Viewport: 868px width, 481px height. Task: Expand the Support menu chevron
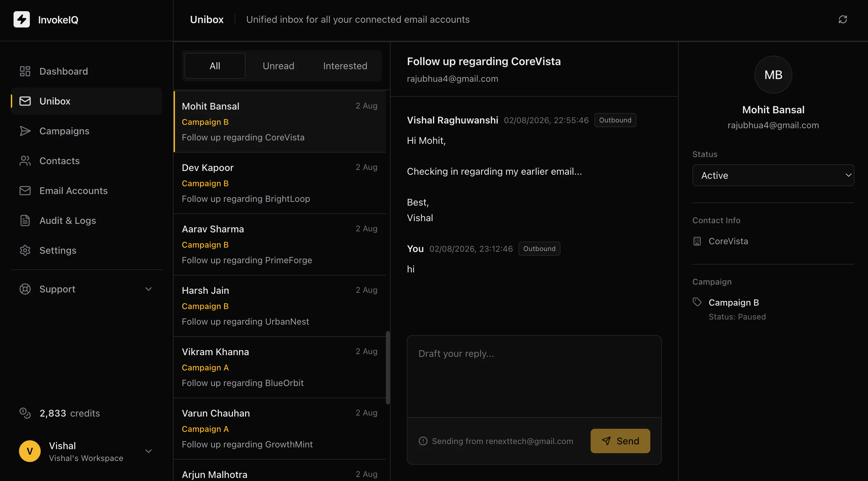149,289
